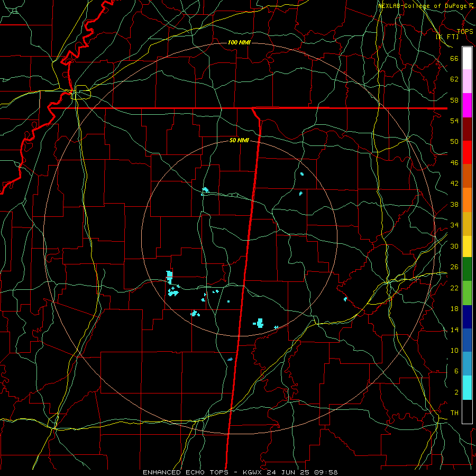Click the TOPS legend heading
The width and height of the screenshot is (476, 476).
point(465,32)
